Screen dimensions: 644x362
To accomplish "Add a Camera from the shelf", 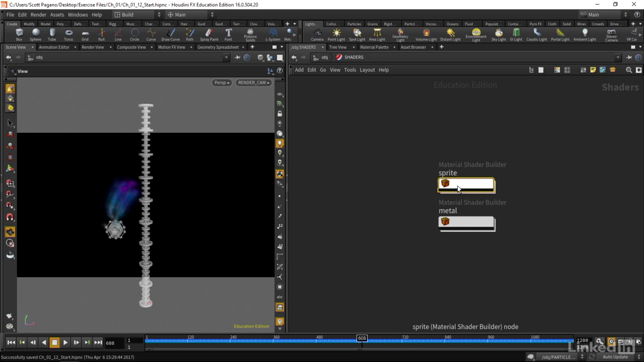I will (317, 35).
